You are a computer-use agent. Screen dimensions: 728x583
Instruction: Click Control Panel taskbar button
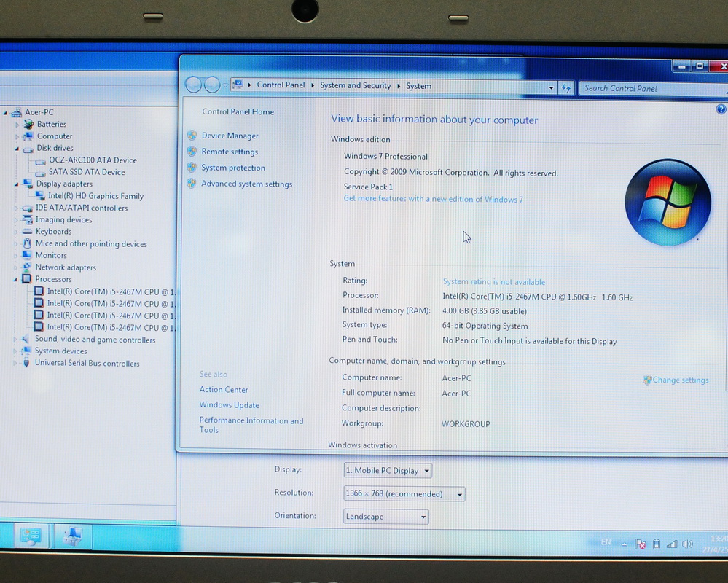(31, 536)
